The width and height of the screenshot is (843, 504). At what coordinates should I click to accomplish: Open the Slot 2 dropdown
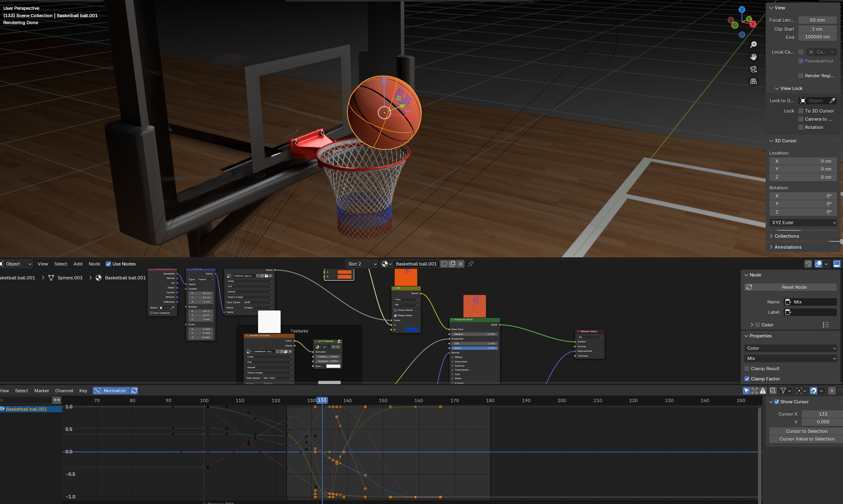tap(362, 264)
